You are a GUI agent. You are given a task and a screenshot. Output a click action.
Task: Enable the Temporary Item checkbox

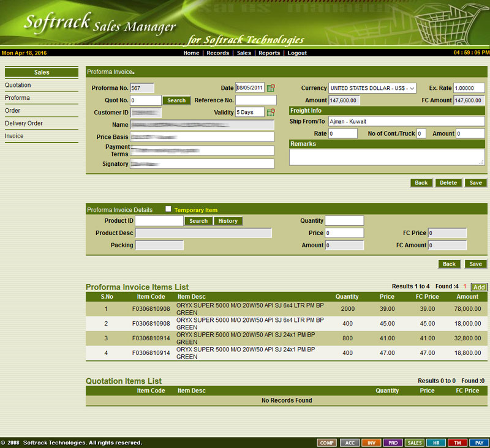[168, 209]
